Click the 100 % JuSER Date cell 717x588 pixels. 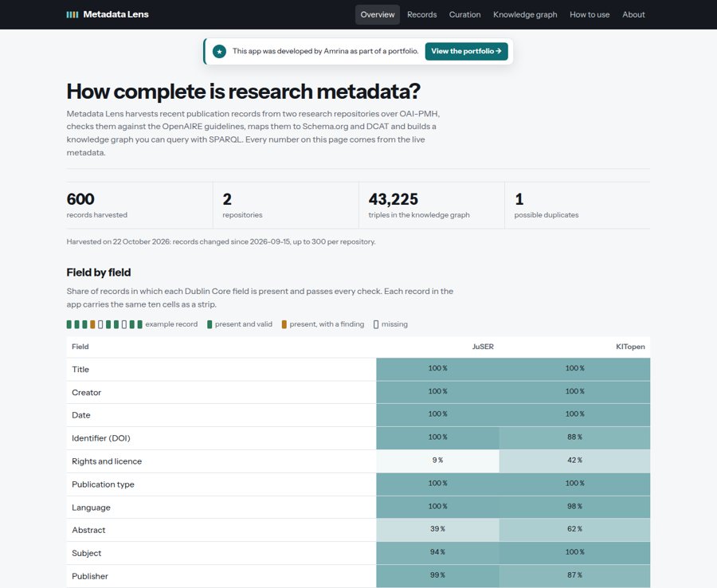click(437, 415)
